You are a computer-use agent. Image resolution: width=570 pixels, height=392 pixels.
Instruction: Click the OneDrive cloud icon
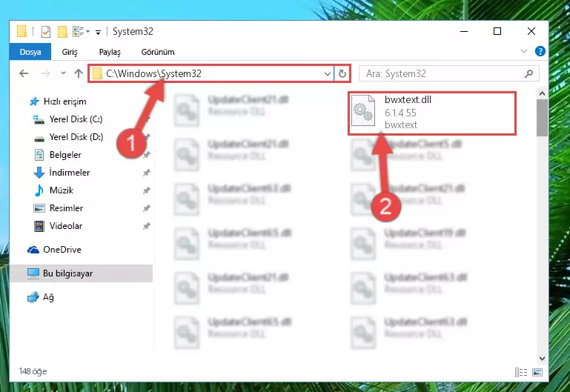click(33, 250)
